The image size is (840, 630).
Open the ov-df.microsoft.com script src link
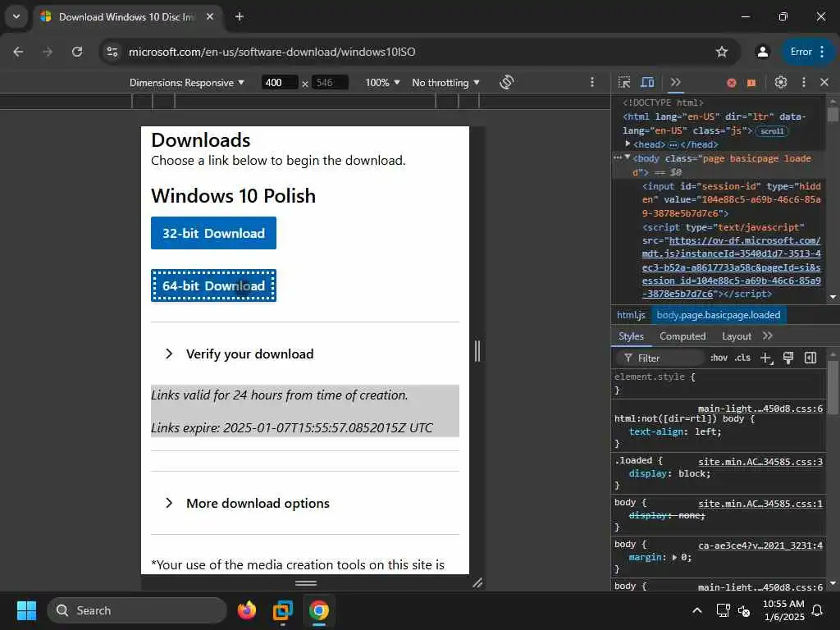click(731, 267)
